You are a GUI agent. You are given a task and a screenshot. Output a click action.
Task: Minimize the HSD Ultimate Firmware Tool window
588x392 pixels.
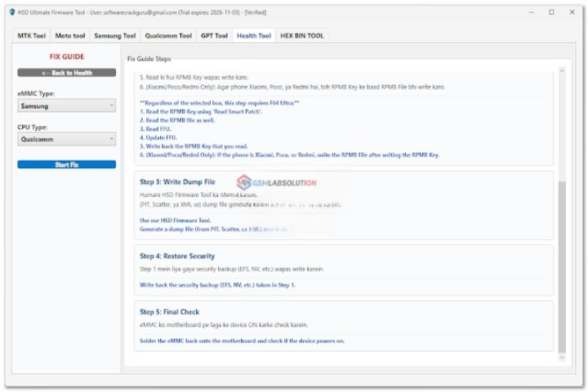point(529,12)
